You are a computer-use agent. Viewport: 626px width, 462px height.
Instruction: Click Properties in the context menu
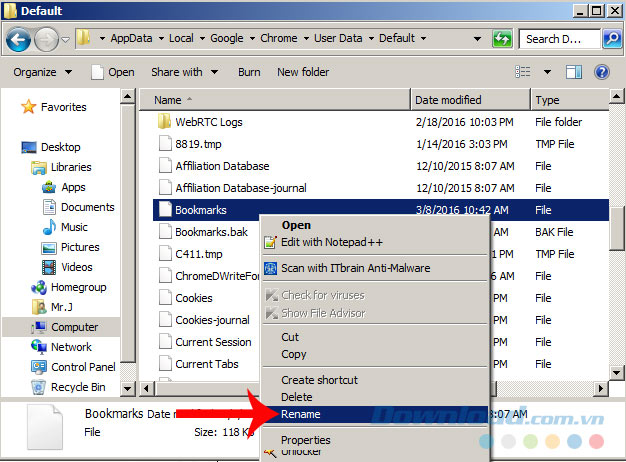[305, 440]
